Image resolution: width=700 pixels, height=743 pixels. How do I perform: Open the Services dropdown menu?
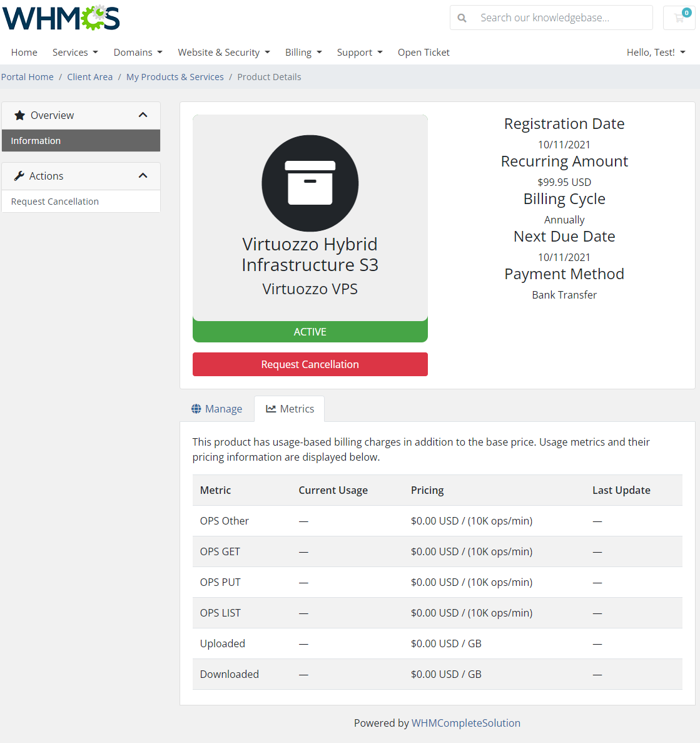(x=75, y=52)
